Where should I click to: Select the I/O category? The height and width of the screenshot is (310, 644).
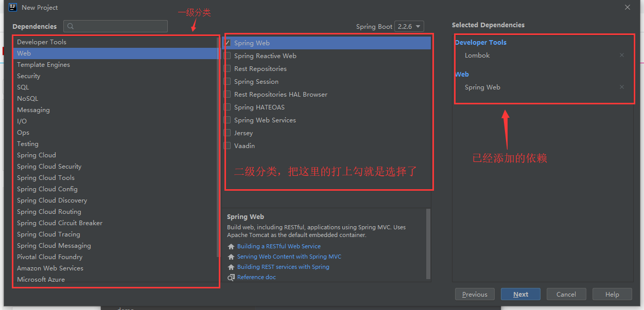(115, 121)
